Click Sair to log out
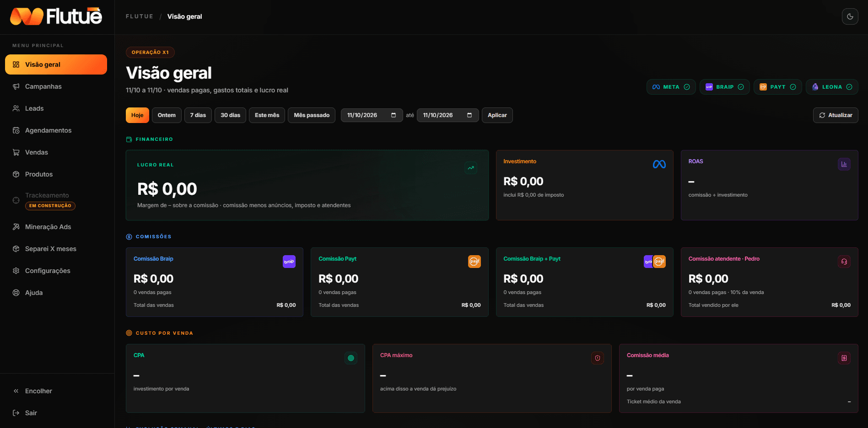This screenshot has height=428, width=868. pyautogui.click(x=56, y=413)
